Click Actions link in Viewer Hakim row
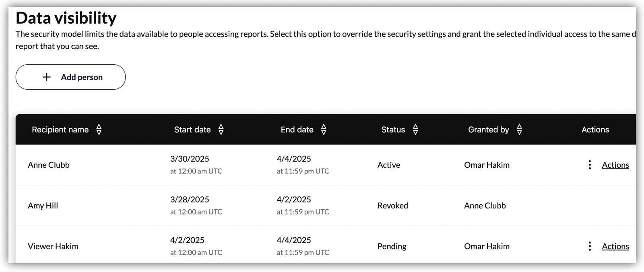This screenshot has width=644, height=272. (x=615, y=246)
